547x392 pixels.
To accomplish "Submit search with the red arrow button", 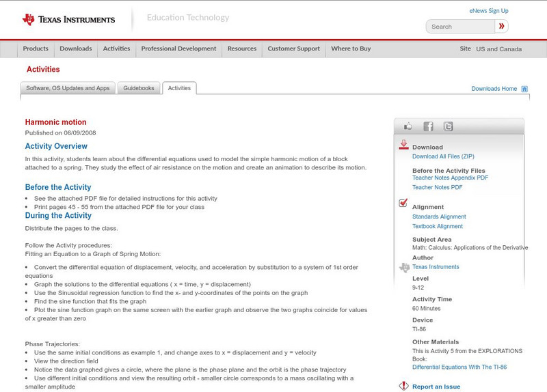I will [501, 26].
